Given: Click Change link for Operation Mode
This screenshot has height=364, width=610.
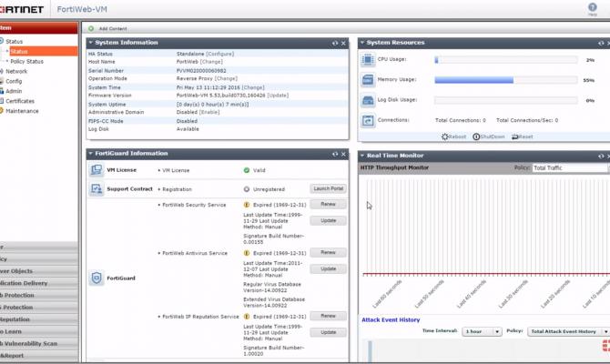Looking at the screenshot, I should coord(226,78).
